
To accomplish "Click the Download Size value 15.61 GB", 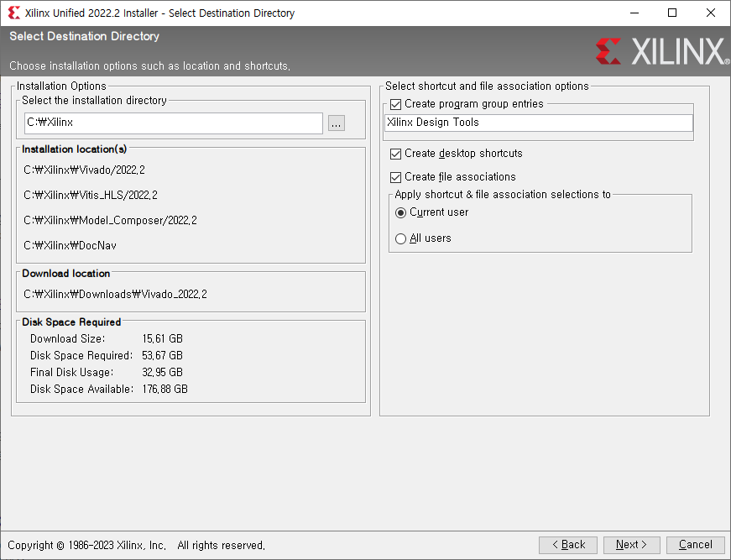I will click(x=162, y=339).
